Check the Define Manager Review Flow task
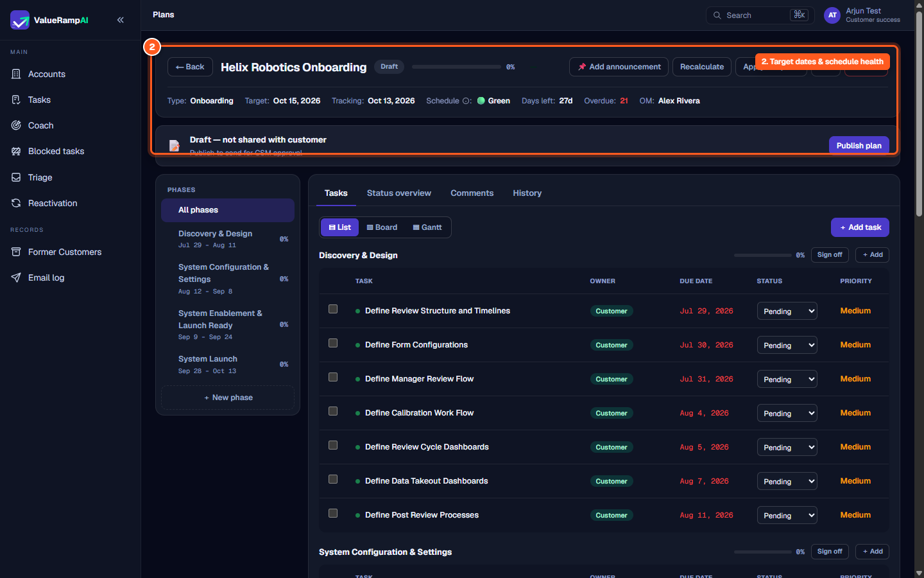 [333, 377]
